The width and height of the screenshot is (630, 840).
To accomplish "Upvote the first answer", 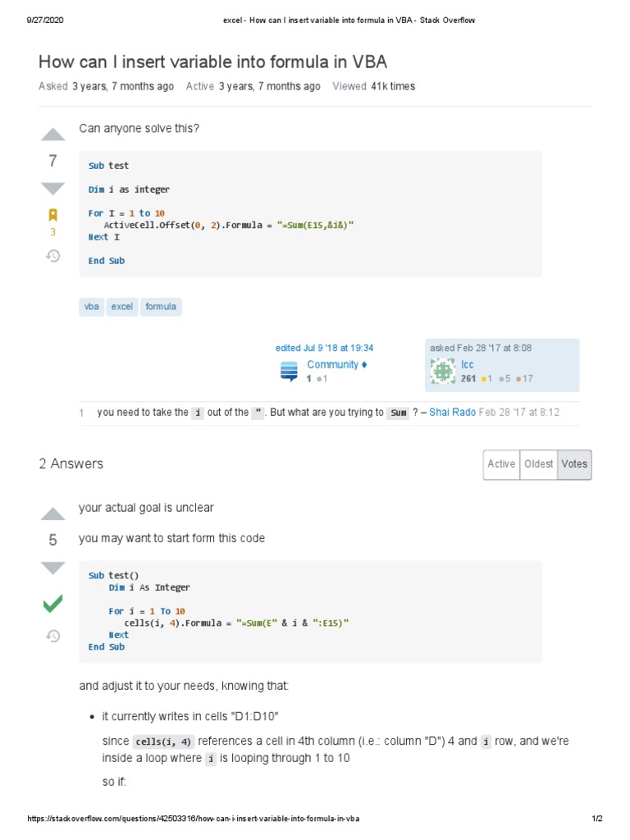I will pyautogui.click(x=52, y=514).
